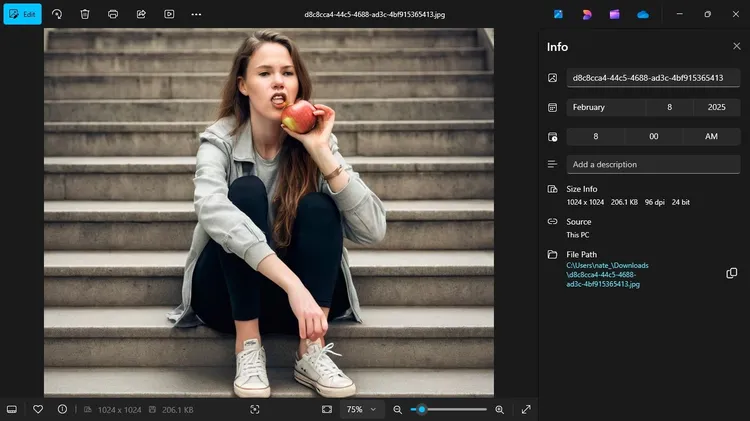The height and width of the screenshot is (421, 750).
Task: Print the photo using the printer icon
Action: point(113,14)
